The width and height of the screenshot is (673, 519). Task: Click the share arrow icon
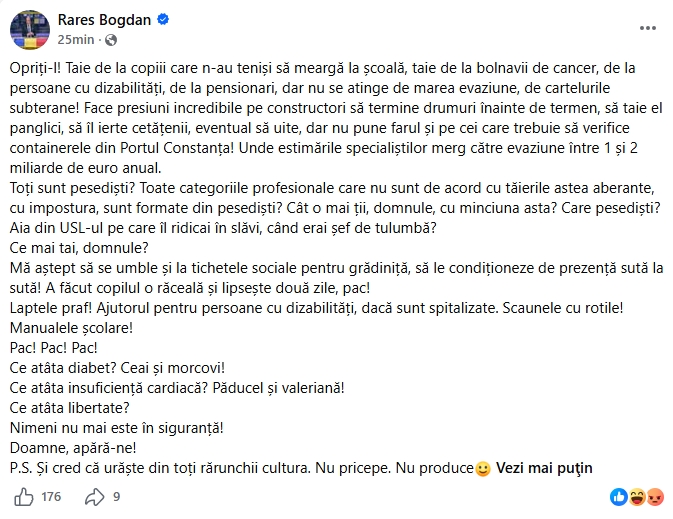94,497
